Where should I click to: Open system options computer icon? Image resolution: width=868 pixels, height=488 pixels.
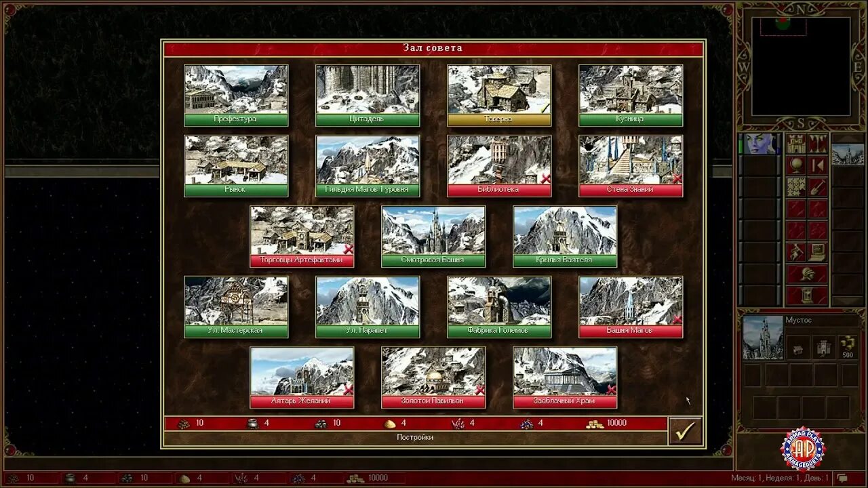(818, 252)
